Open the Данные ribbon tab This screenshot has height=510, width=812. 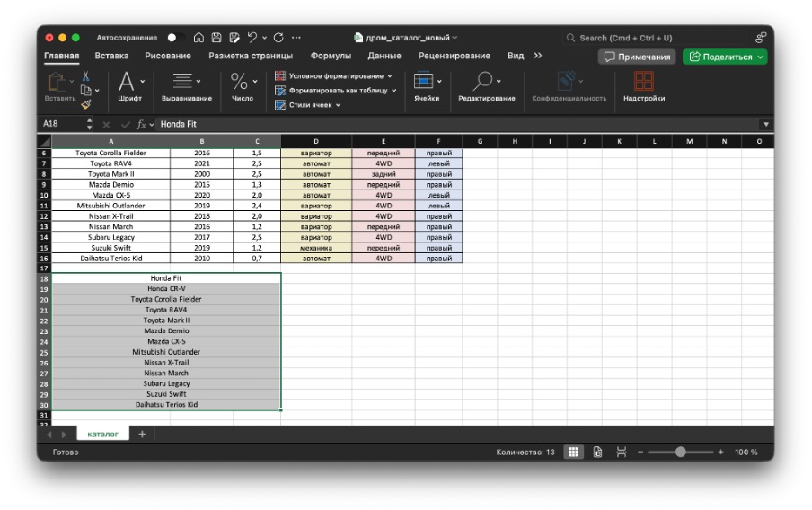[x=384, y=56]
